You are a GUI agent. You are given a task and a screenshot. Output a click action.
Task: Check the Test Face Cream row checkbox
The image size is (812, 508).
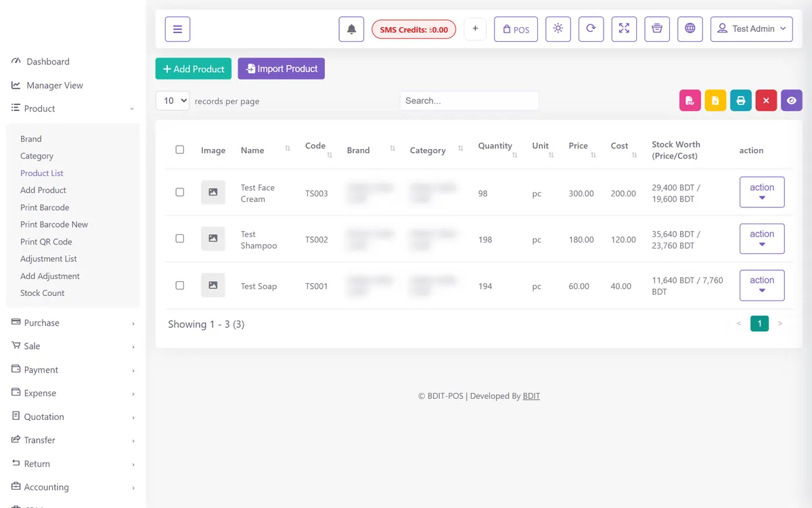click(179, 192)
